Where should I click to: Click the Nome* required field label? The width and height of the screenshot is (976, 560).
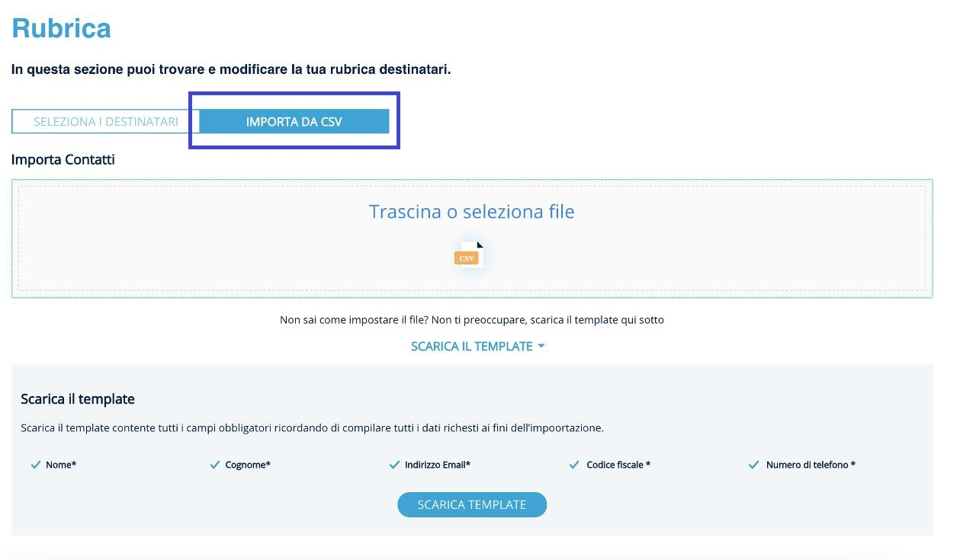point(61,465)
